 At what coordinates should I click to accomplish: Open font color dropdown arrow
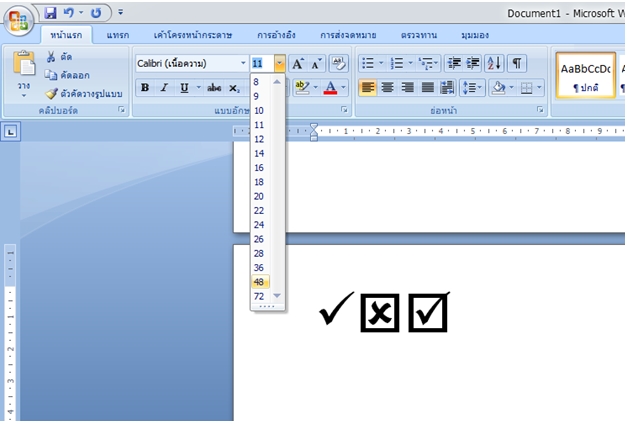click(x=343, y=88)
